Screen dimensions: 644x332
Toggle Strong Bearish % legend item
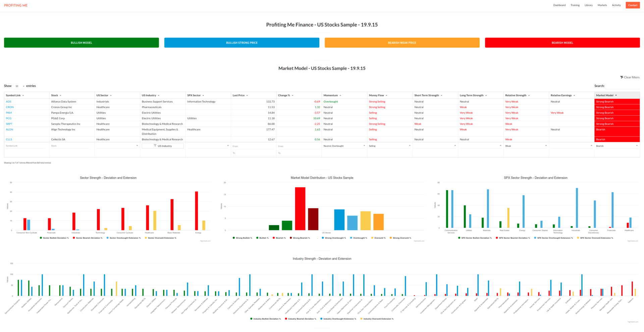(x=300, y=238)
